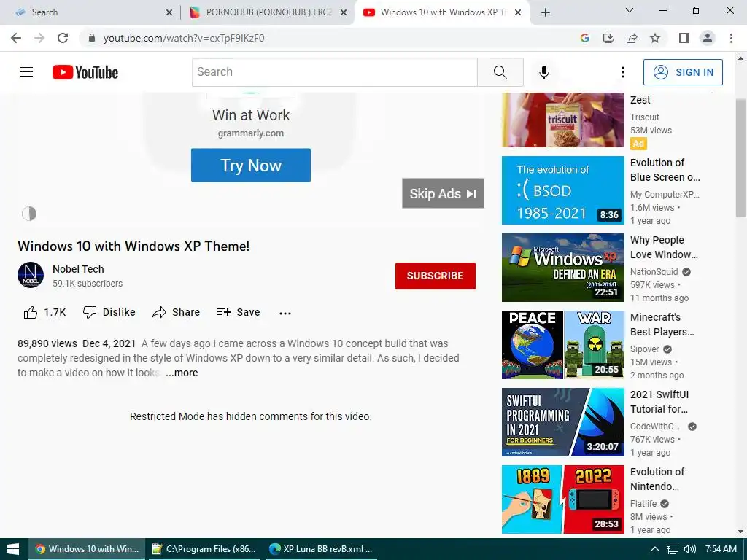This screenshot has width=747, height=560.
Task: Click the SIGN IN button
Action: [683, 72]
